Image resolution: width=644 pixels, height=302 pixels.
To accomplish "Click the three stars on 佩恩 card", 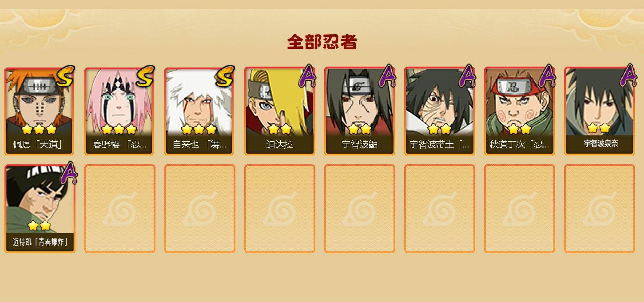I will [39, 129].
